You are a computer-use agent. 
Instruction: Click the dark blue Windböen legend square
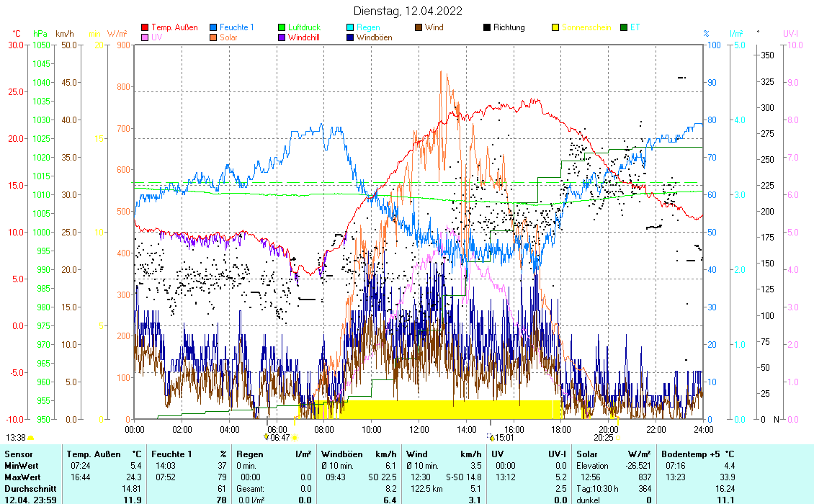tap(350, 37)
